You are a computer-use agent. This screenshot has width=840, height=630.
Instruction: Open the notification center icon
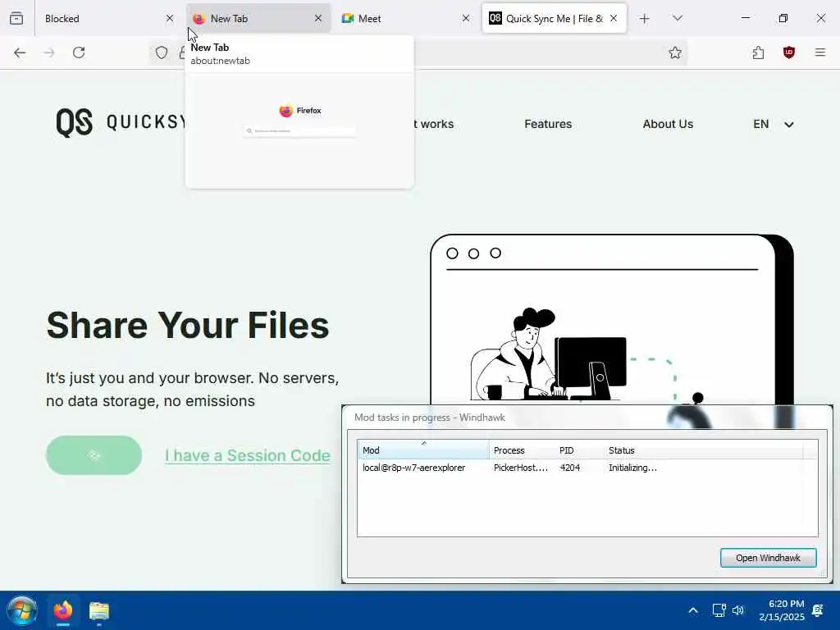tap(818, 610)
